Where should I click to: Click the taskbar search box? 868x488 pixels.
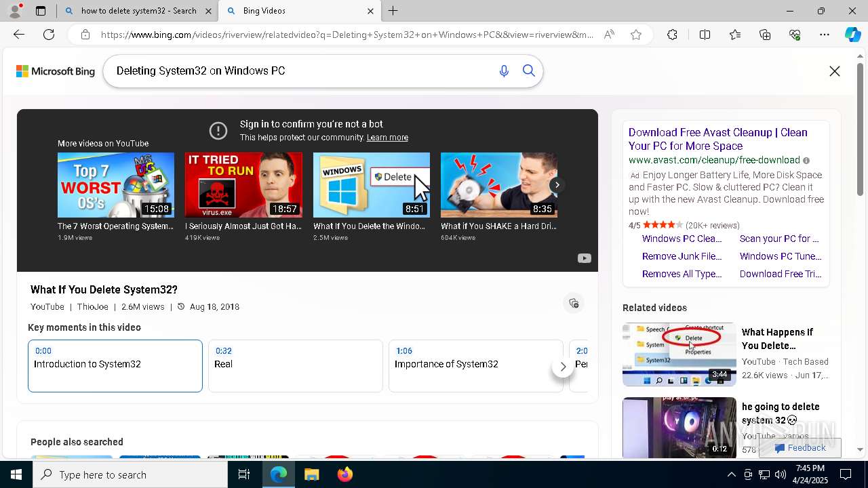point(130,474)
